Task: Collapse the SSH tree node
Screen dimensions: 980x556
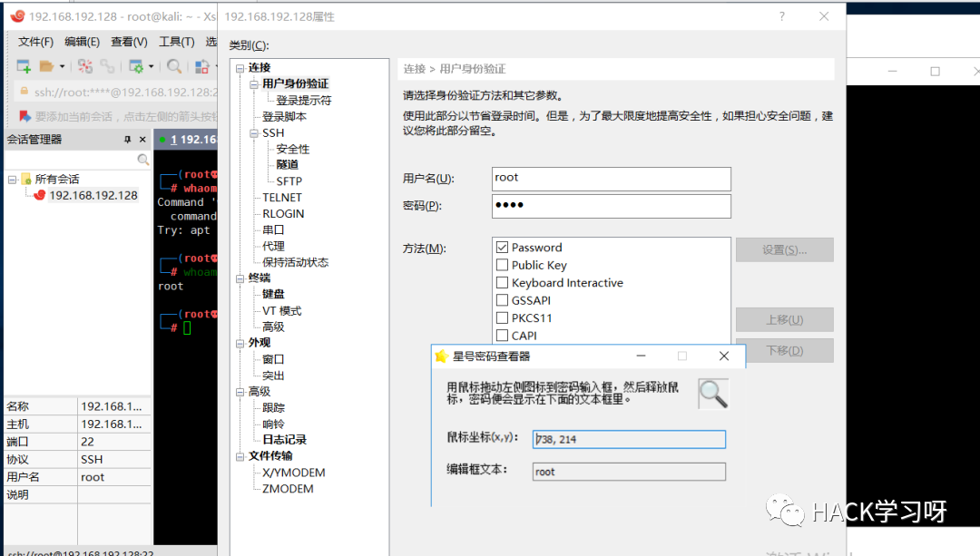Action: pos(254,133)
